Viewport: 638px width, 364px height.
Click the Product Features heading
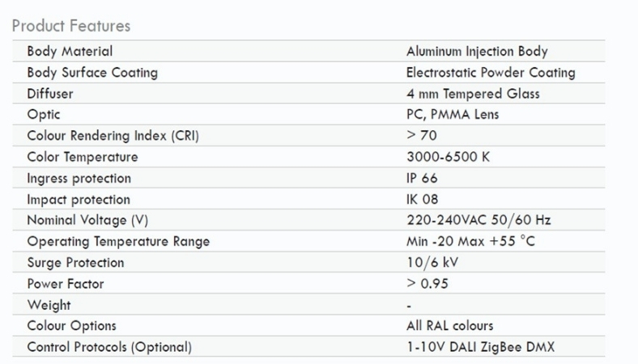pyautogui.click(x=71, y=25)
